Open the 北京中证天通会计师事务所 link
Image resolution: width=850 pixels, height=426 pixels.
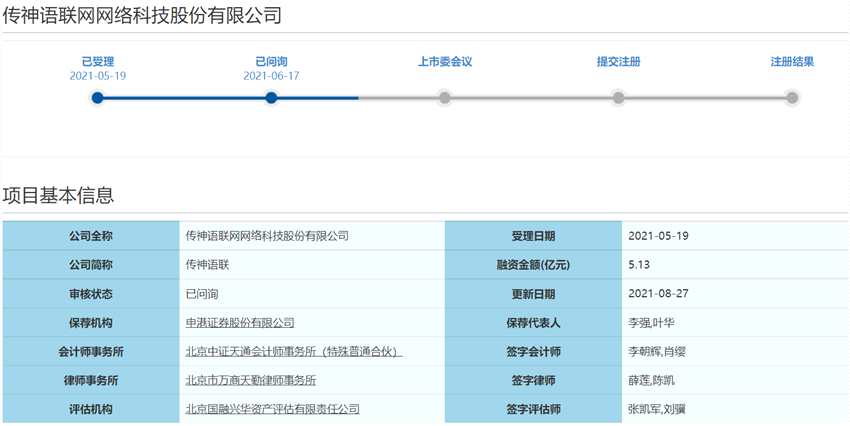(x=292, y=352)
